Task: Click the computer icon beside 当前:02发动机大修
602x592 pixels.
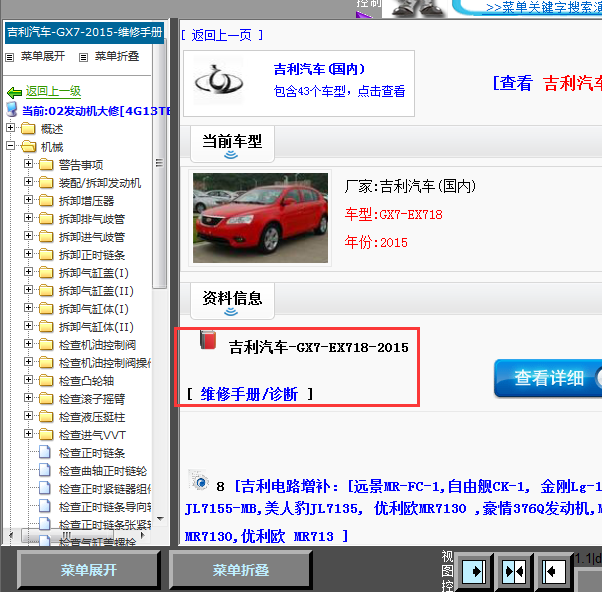Action: 12,109
